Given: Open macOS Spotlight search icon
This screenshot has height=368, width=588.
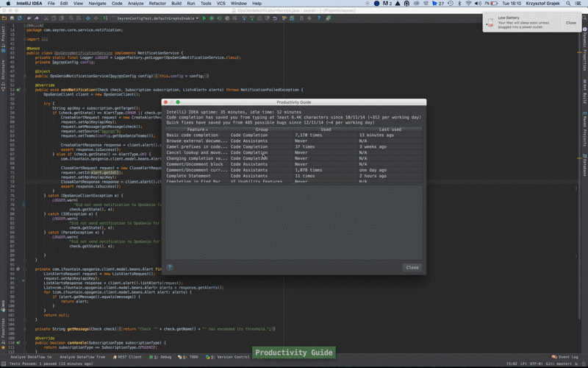Looking at the screenshot, I should pos(568,4).
